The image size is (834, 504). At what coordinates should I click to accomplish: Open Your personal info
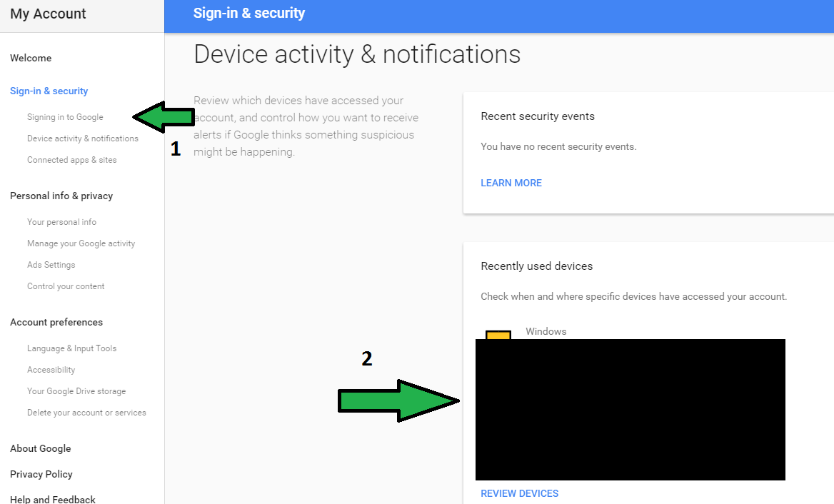pyautogui.click(x=61, y=222)
